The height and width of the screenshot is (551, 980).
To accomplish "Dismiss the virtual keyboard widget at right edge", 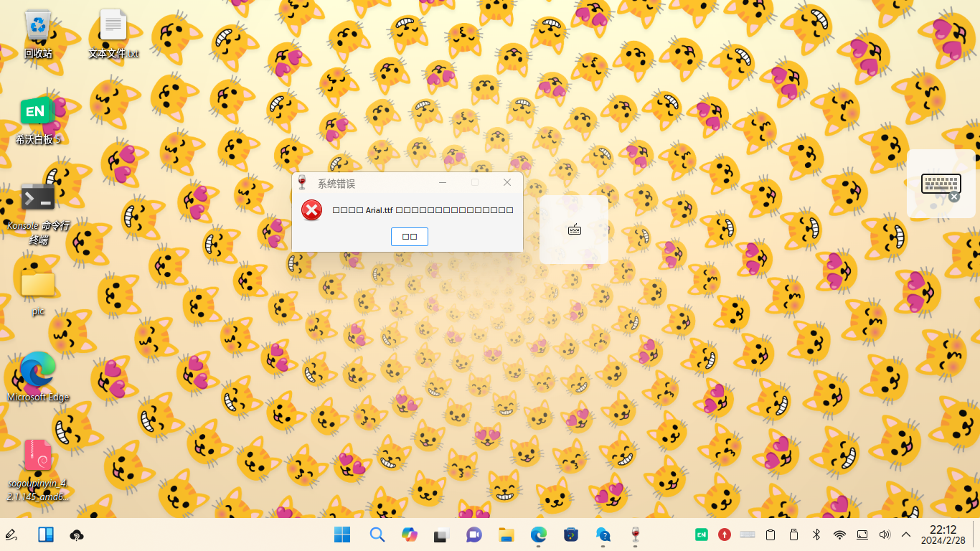I will point(953,197).
